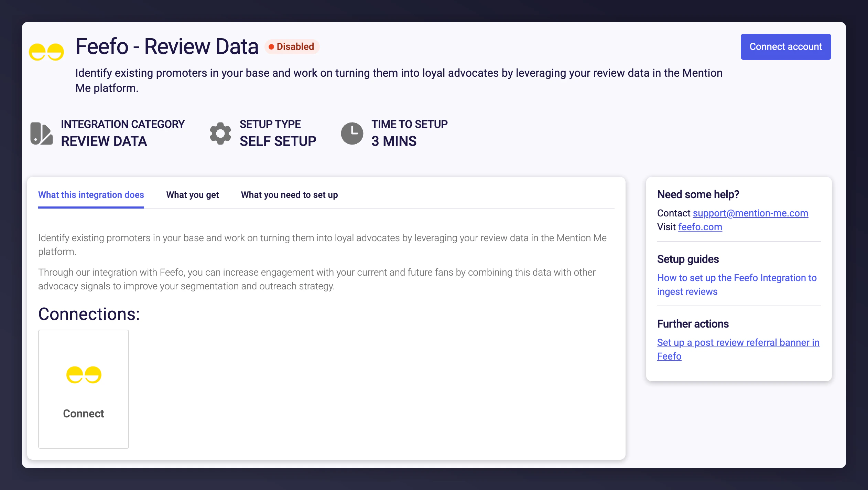Viewport: 868px width, 490px height.
Task: Open the Feefo Integration setup guide link
Action: (x=737, y=285)
